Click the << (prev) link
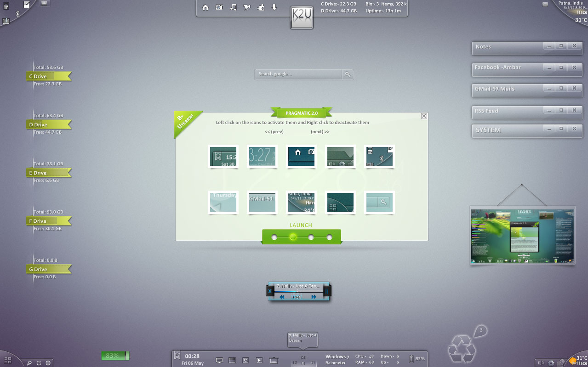The height and width of the screenshot is (367, 588). (274, 132)
